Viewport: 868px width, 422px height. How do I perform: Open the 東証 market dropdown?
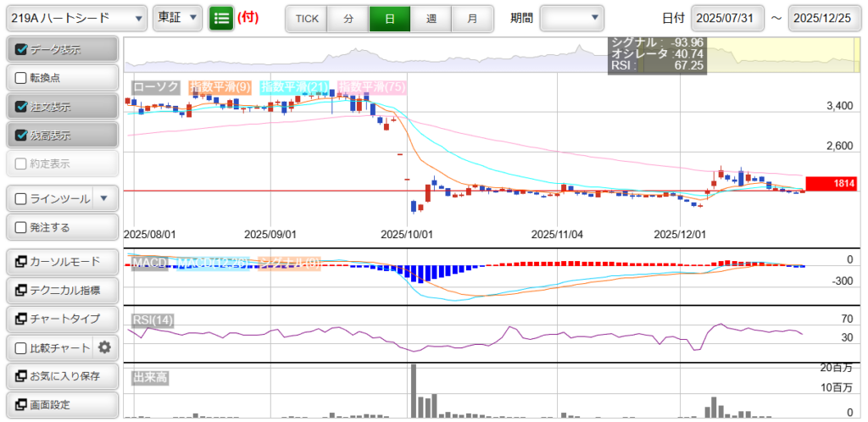[177, 18]
